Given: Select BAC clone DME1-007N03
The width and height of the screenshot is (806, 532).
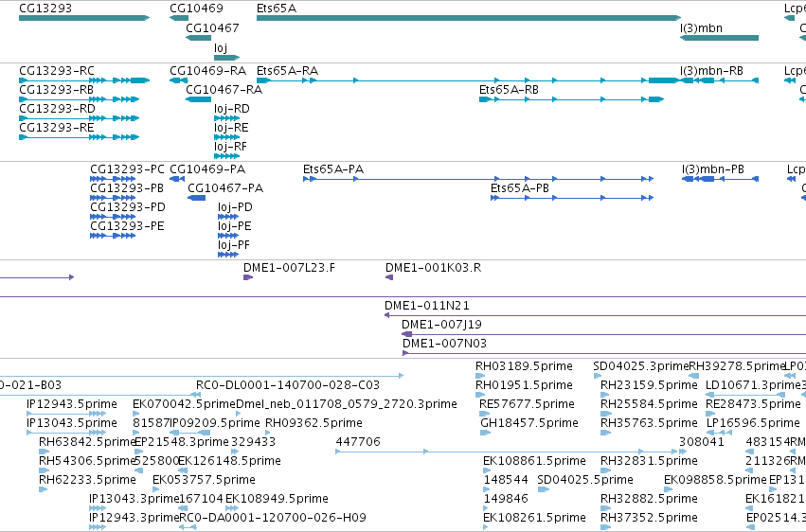Looking at the screenshot, I should click(604, 353).
